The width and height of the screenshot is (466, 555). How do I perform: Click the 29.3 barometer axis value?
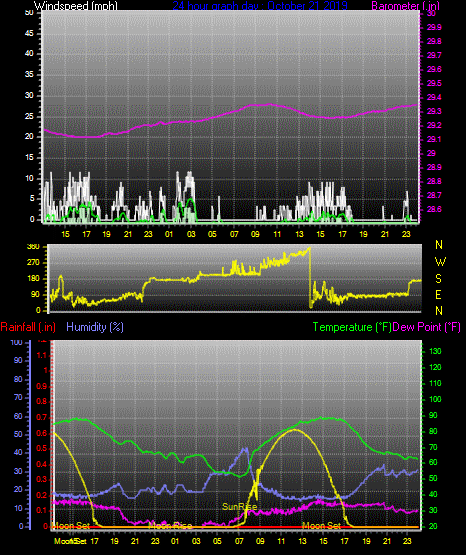pyautogui.click(x=434, y=111)
